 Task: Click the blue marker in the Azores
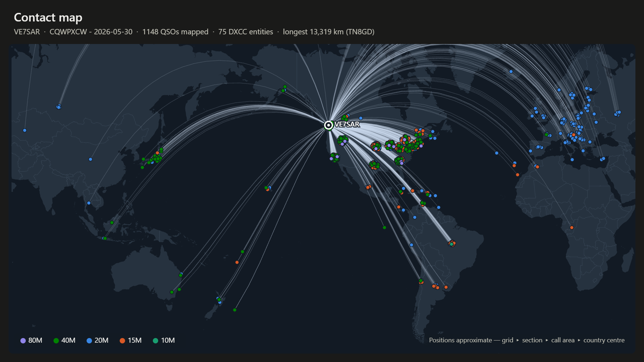(x=497, y=153)
